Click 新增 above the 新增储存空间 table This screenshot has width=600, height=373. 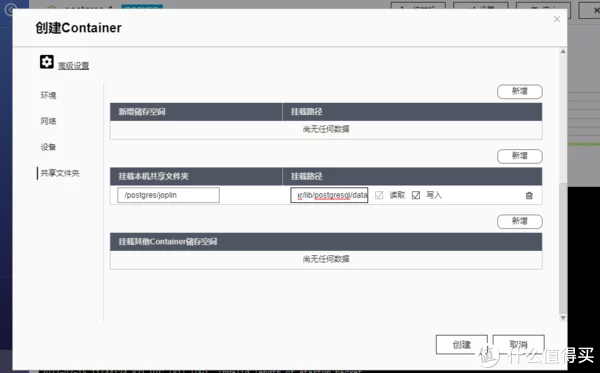click(520, 91)
